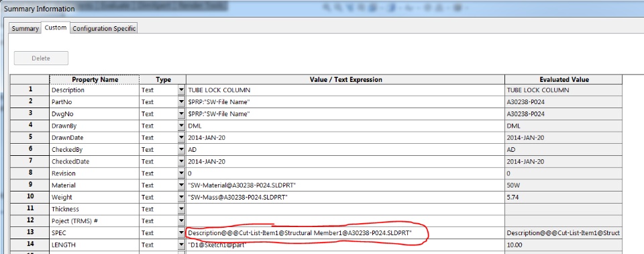Open Type dropdown for Weight row

coord(182,197)
